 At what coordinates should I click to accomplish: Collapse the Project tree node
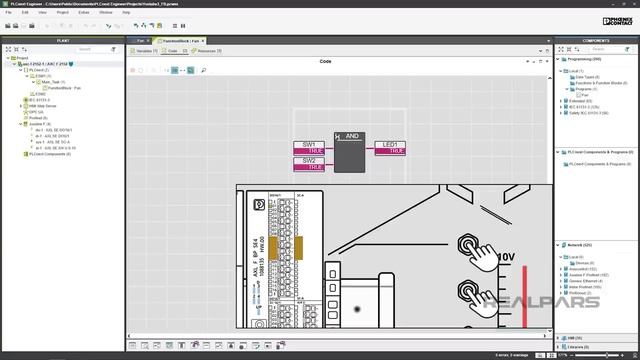[8, 58]
